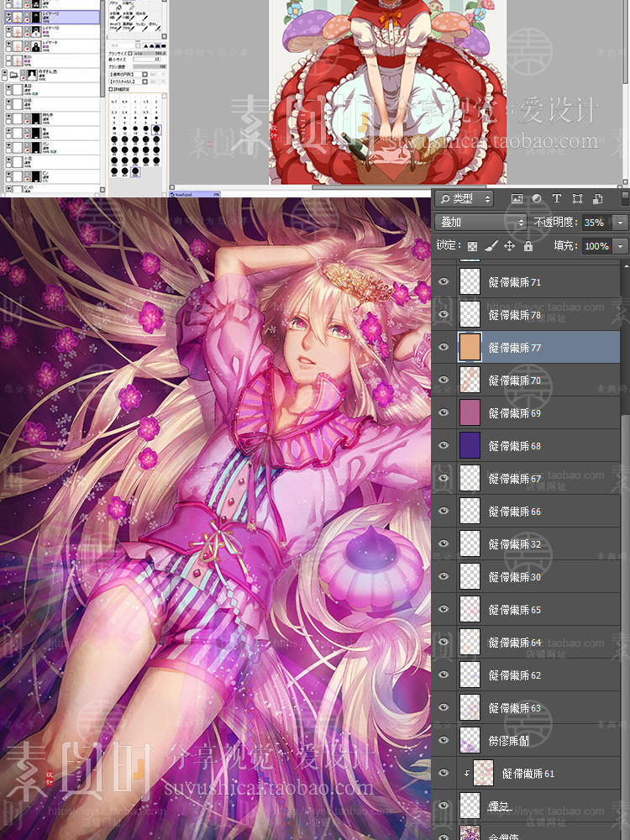Filter layers by pixel layer icon
The image size is (630, 840).
[517, 199]
